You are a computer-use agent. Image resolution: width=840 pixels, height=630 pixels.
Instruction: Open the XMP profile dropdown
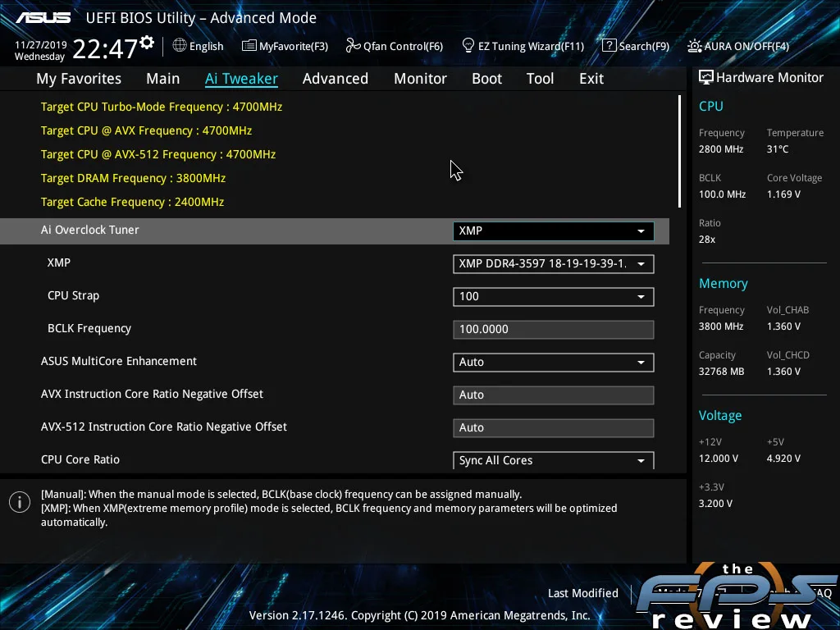click(x=554, y=263)
